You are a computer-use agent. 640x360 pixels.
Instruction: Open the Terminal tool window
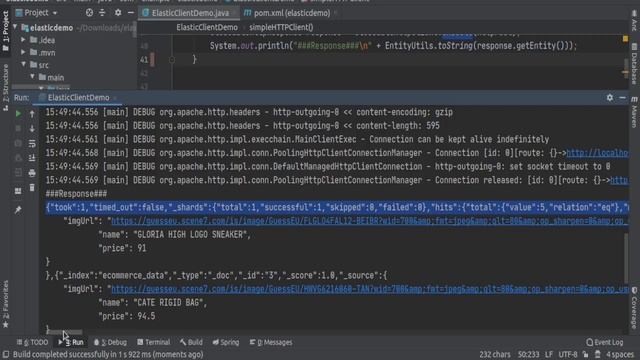coord(153,342)
